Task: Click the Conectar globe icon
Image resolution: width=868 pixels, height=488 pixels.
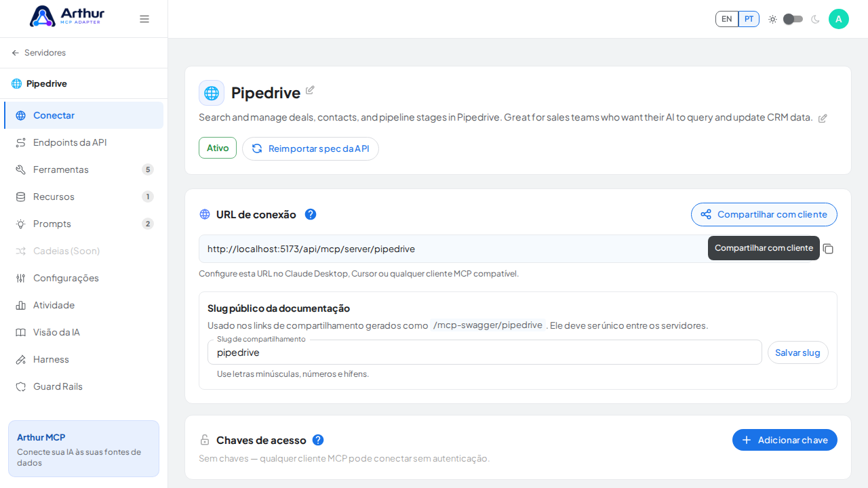Action: click(20, 115)
